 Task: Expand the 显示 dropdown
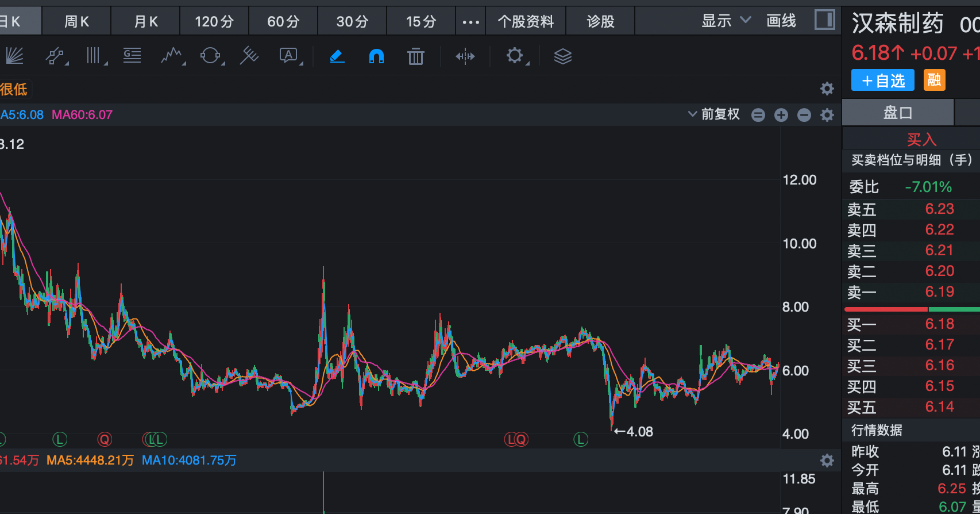coord(726,21)
